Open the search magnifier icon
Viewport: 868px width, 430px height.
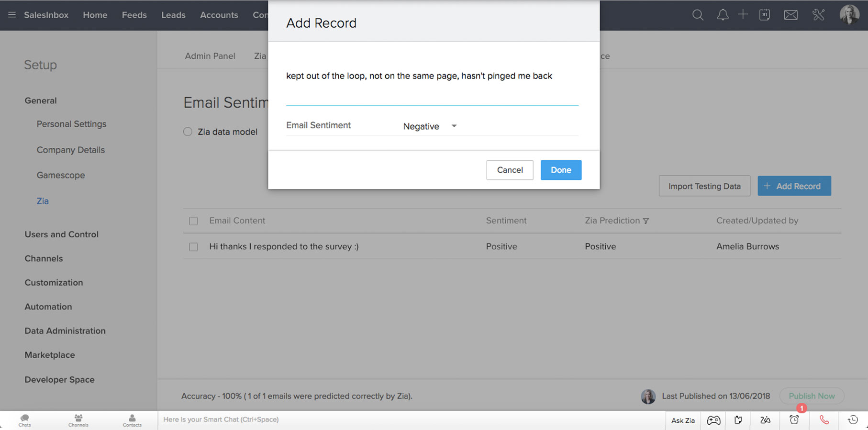(698, 15)
